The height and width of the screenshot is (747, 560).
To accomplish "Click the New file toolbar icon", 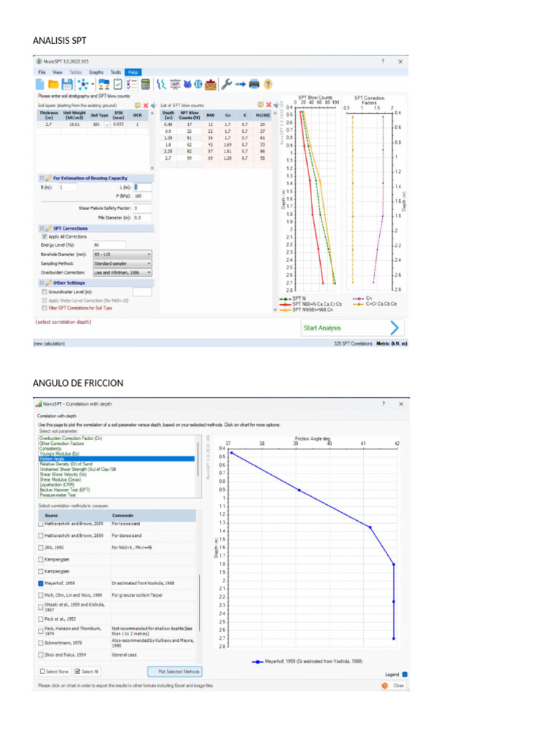I will 40,85.
